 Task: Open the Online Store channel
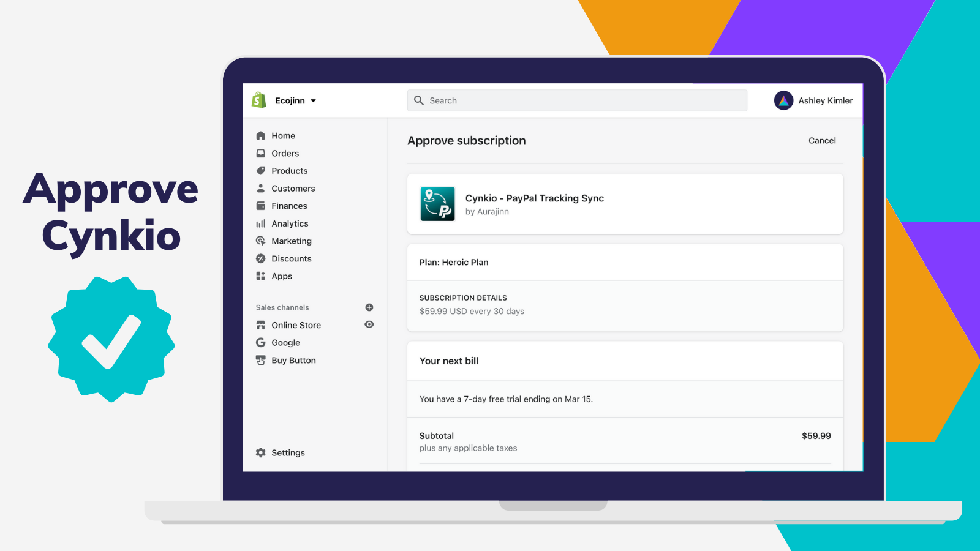coord(296,325)
